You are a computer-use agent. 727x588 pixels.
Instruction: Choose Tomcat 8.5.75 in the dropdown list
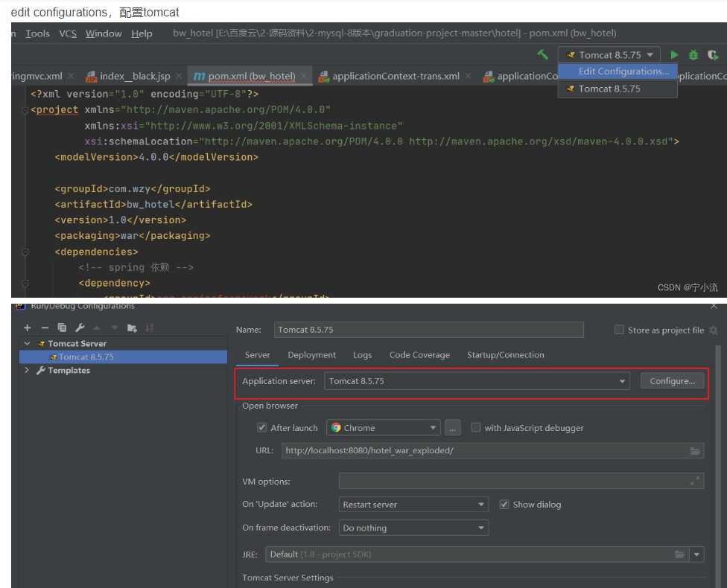[x=618, y=89]
